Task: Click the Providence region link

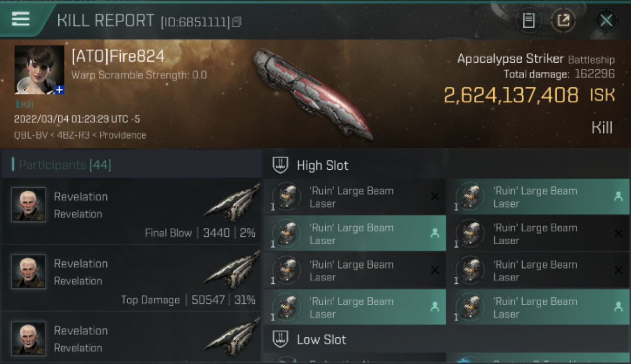Action: pyautogui.click(x=123, y=135)
